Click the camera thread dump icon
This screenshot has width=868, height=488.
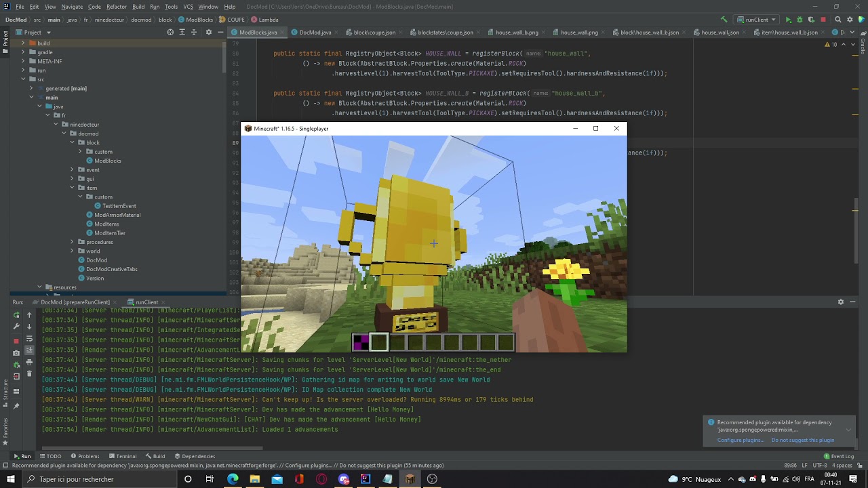coord(17,352)
